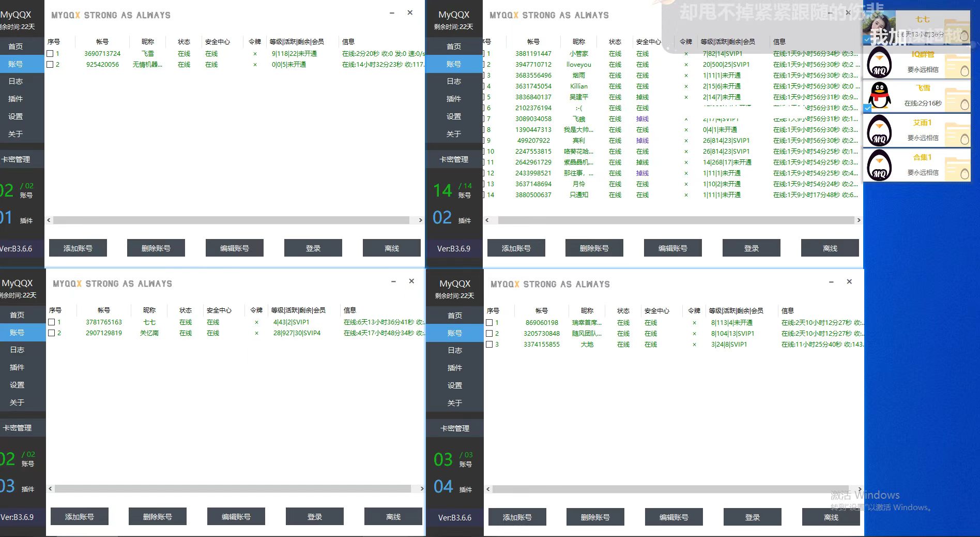Click the 昵称 column header in the 大地 window
This screenshot has height=537, width=980.
click(x=587, y=311)
